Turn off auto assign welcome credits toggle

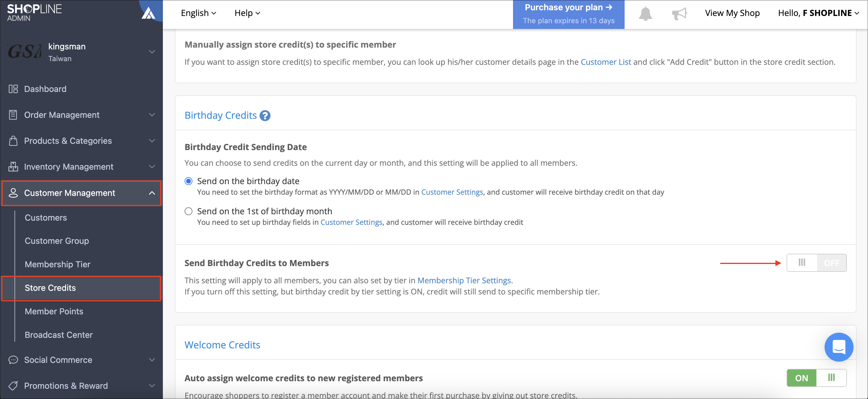pyautogui.click(x=816, y=378)
